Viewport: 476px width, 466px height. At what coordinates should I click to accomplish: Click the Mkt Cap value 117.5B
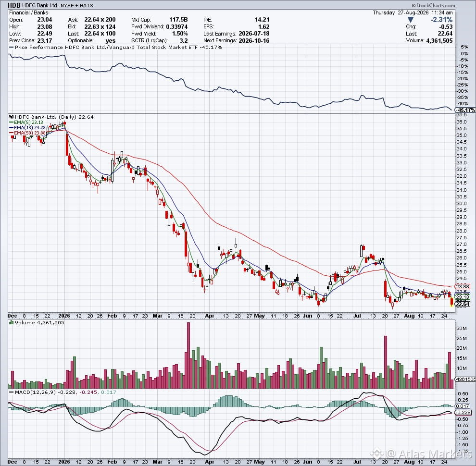pos(178,19)
